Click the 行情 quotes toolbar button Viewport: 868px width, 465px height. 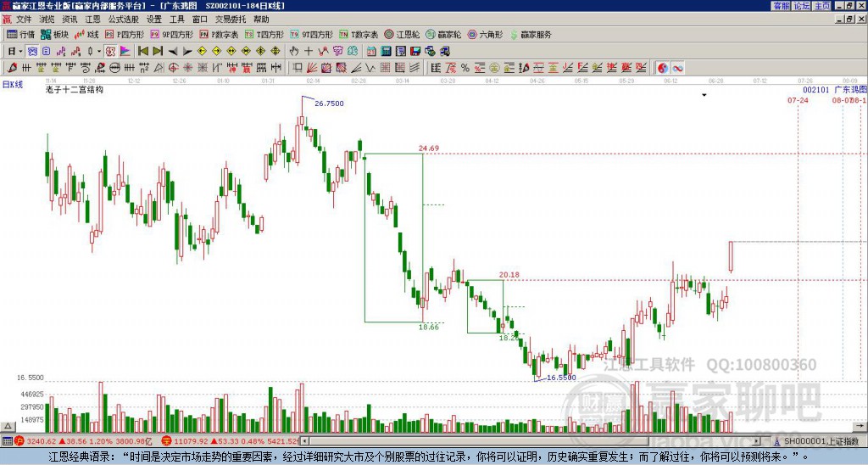[21, 34]
